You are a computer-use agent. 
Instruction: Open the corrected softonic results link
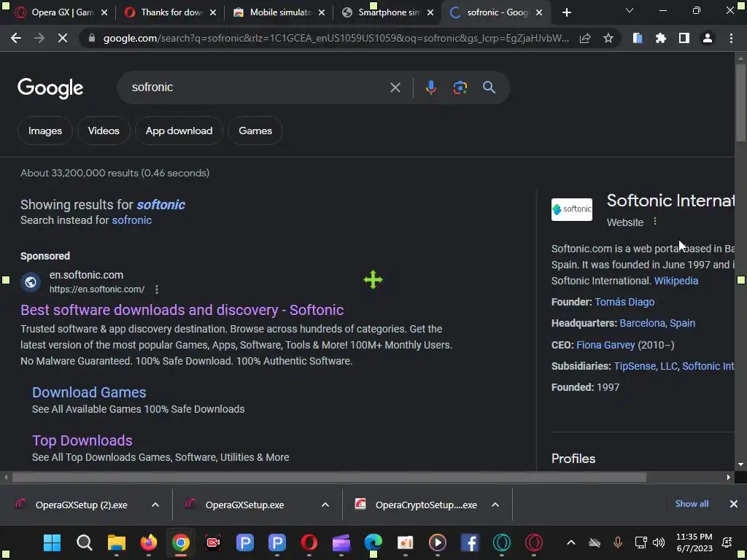[x=161, y=205]
